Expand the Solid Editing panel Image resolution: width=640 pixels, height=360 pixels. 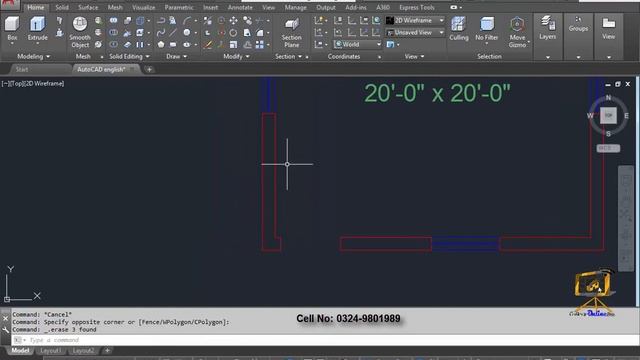(129, 56)
